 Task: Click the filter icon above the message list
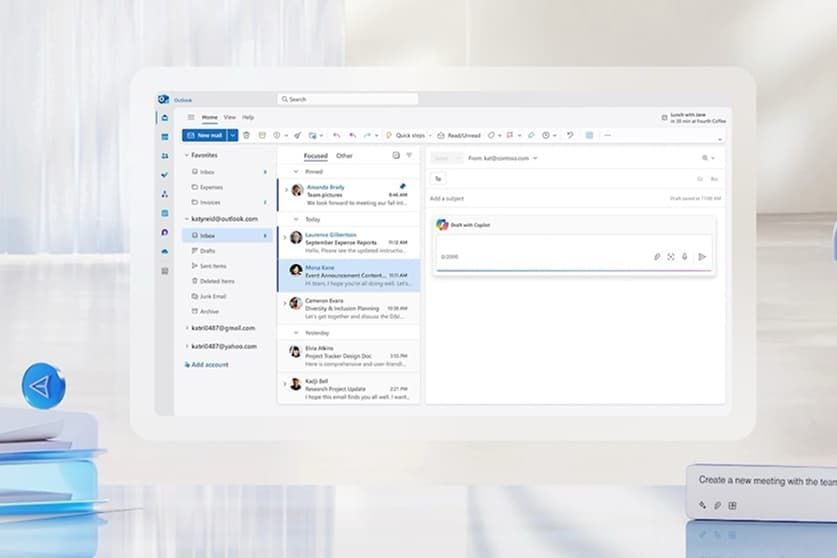[x=409, y=155]
